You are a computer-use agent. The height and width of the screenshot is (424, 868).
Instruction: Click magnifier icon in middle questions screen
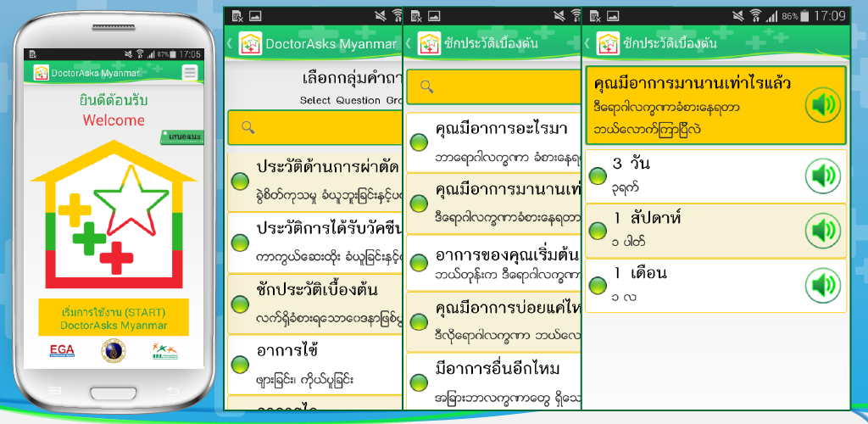coord(427,86)
